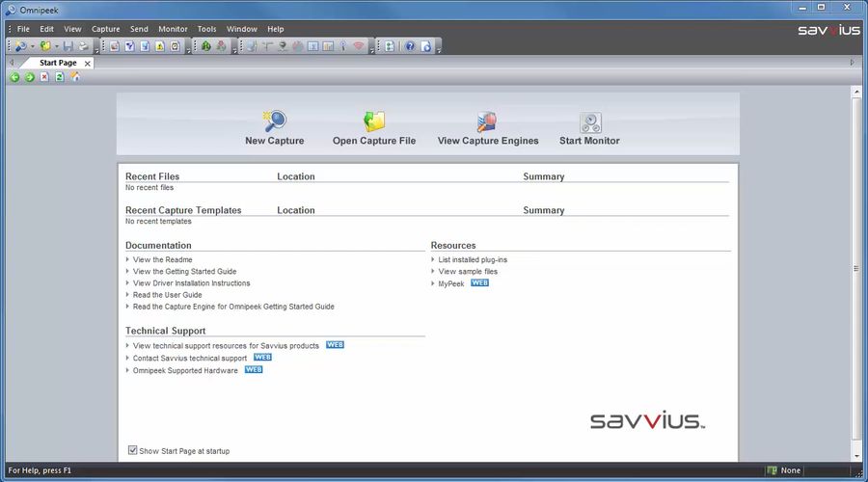Open Omnipeek Supported Hardware link
This screenshot has height=482, width=868.
click(x=185, y=371)
